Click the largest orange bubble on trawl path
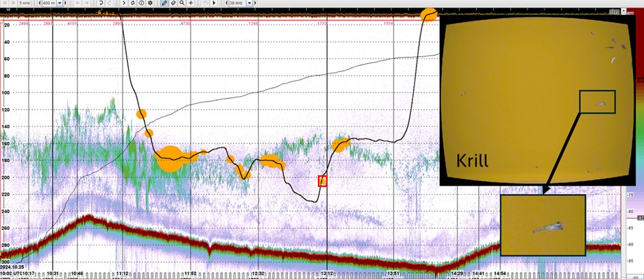 170,158
